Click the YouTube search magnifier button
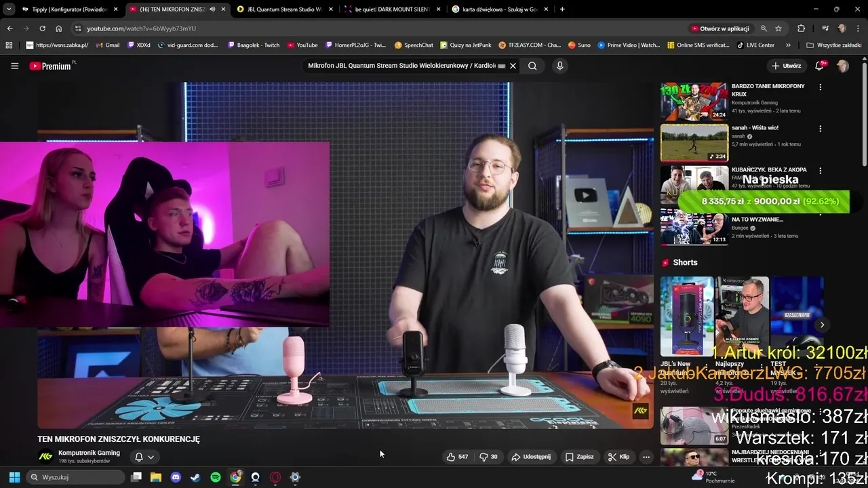 click(532, 66)
